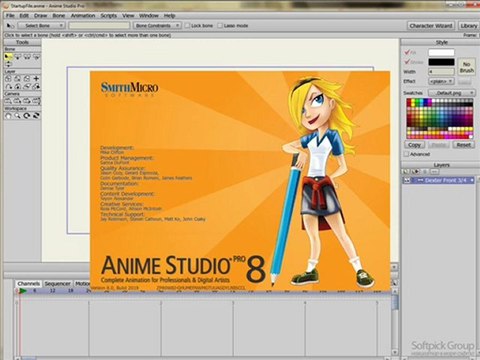480x360 pixels.
Task: Select the Orbit Workspace tool
Action: tap(37, 116)
